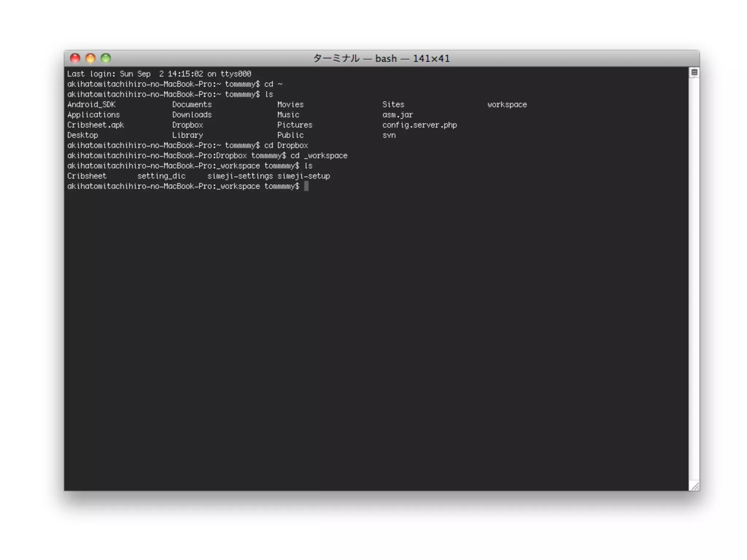
Task: Click Android_SDK in the directory listing
Action: tap(91, 105)
